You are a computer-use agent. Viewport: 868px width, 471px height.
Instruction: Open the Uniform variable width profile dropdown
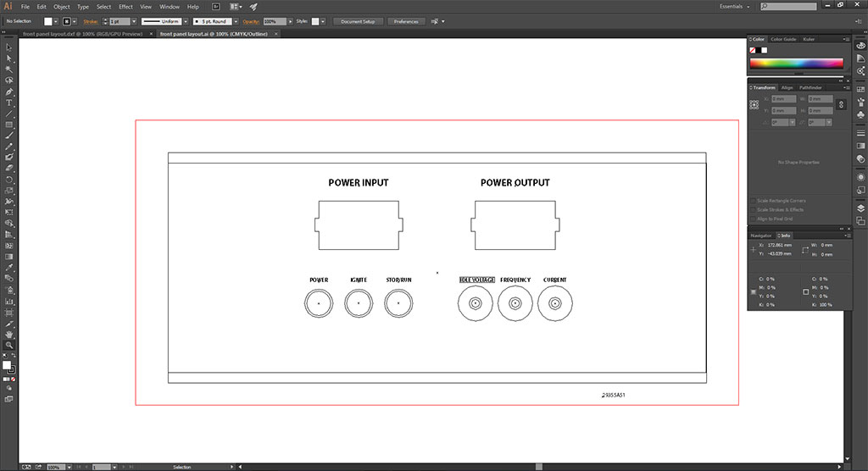(186, 21)
